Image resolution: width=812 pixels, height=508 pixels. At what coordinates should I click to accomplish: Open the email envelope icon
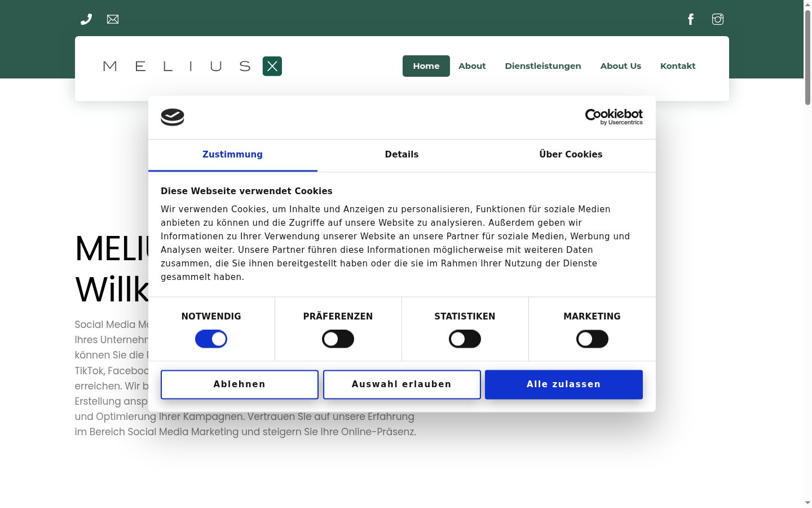click(x=113, y=19)
